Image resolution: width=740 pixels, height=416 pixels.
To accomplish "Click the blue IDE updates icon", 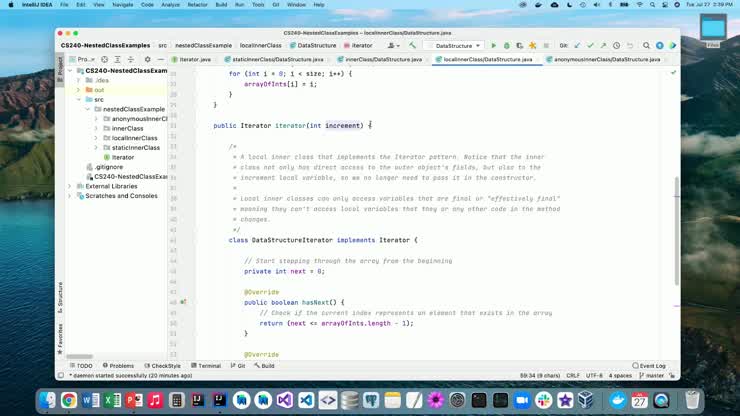I will 660,46.
